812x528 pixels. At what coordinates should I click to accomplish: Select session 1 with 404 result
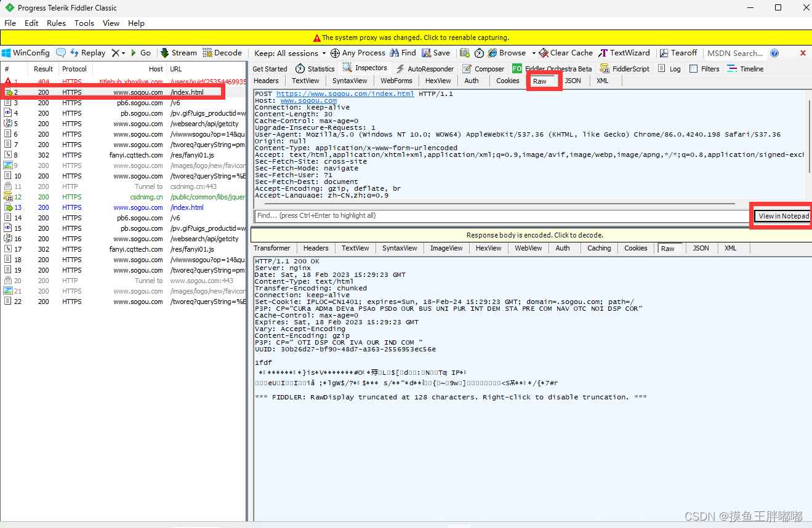point(123,82)
